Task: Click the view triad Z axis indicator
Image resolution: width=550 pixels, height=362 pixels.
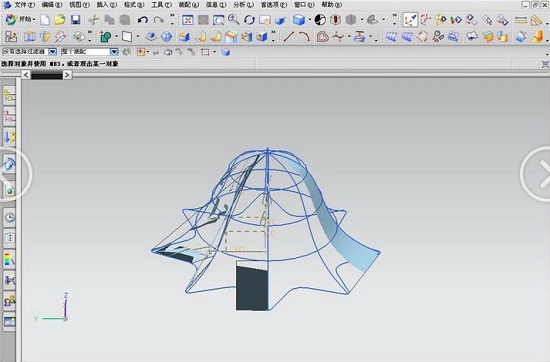Action: [66, 305]
